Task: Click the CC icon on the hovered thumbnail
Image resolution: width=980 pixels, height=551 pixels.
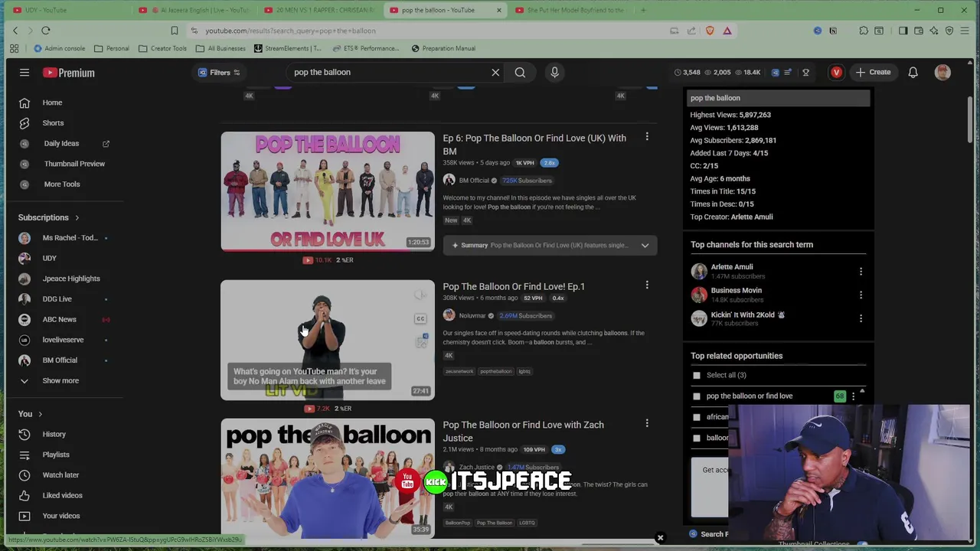Action: (x=420, y=318)
